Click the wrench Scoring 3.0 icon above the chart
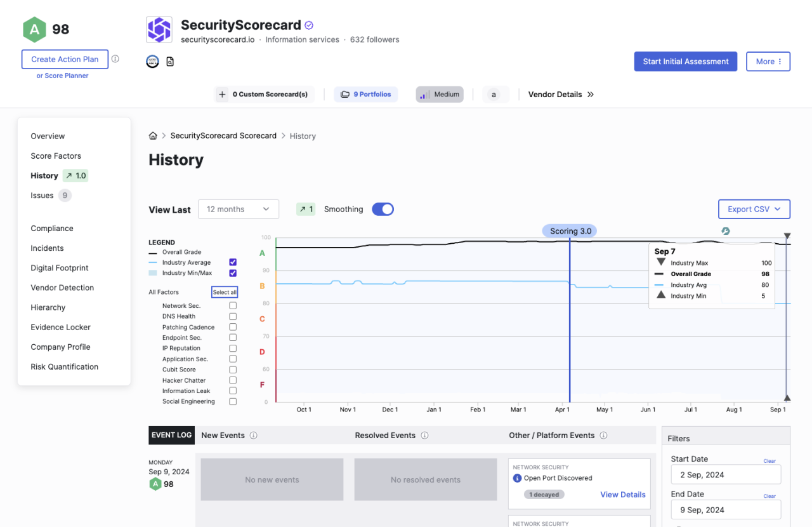This screenshot has width=812, height=527. [x=725, y=230]
